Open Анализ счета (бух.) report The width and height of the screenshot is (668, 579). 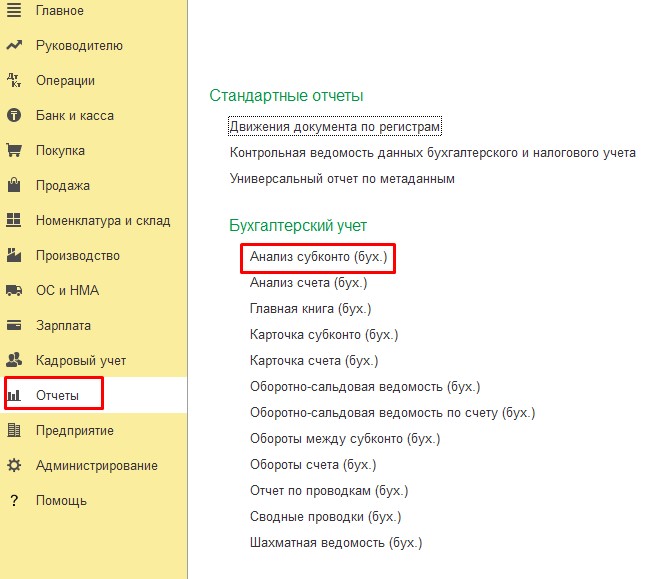tap(308, 282)
